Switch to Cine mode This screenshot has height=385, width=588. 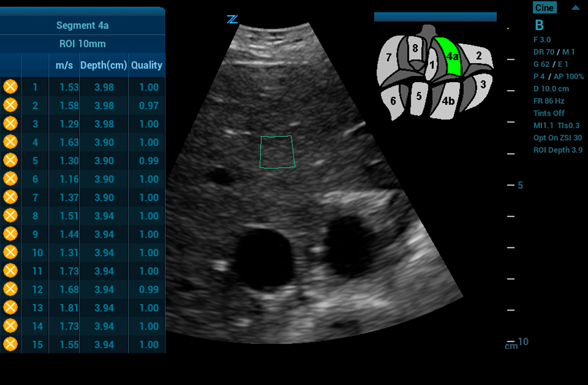coord(545,7)
